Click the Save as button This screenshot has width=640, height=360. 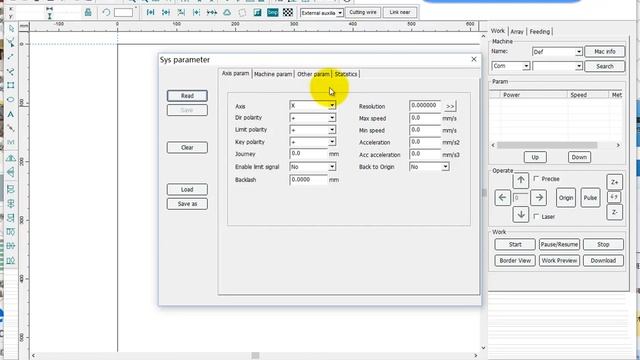187,204
